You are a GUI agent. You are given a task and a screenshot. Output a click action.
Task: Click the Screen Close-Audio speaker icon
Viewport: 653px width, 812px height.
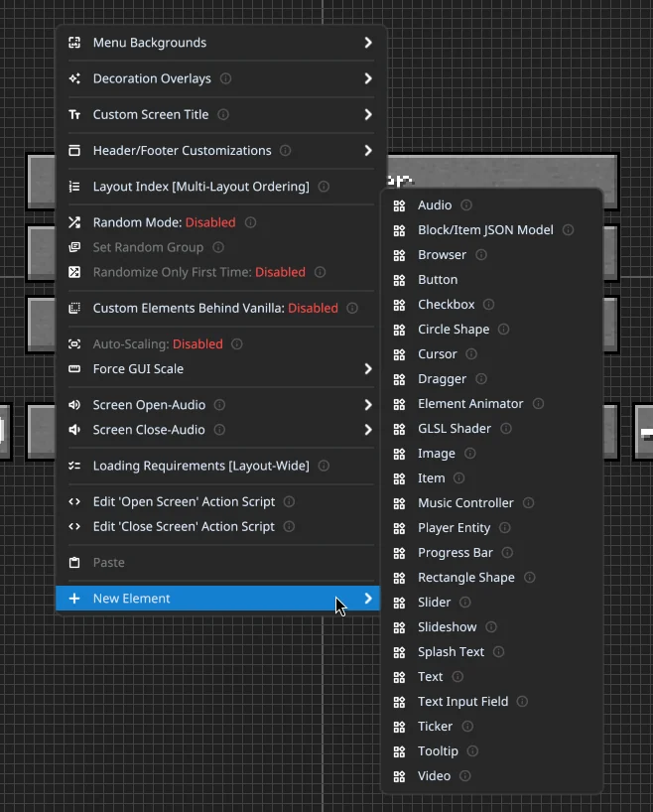(x=74, y=430)
